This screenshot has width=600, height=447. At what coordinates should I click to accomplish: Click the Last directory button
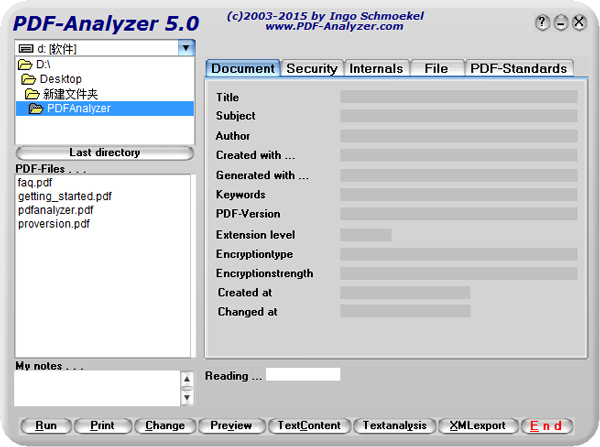click(104, 153)
